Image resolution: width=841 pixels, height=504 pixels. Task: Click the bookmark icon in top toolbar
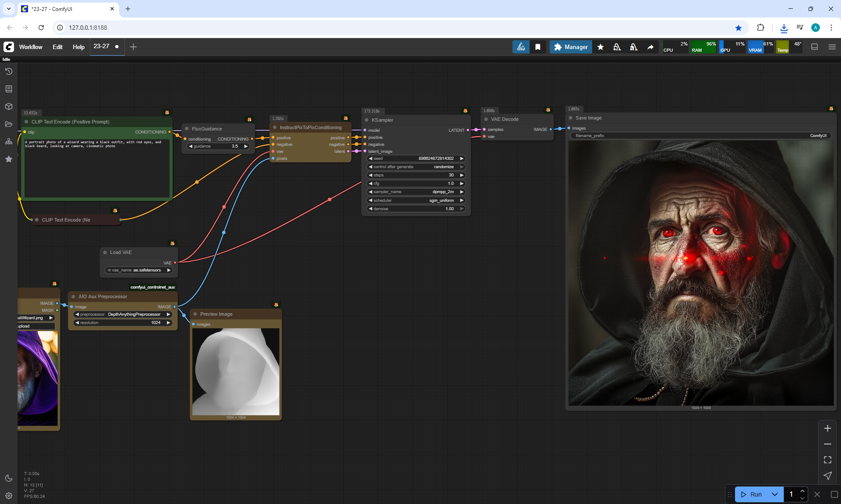click(x=537, y=47)
